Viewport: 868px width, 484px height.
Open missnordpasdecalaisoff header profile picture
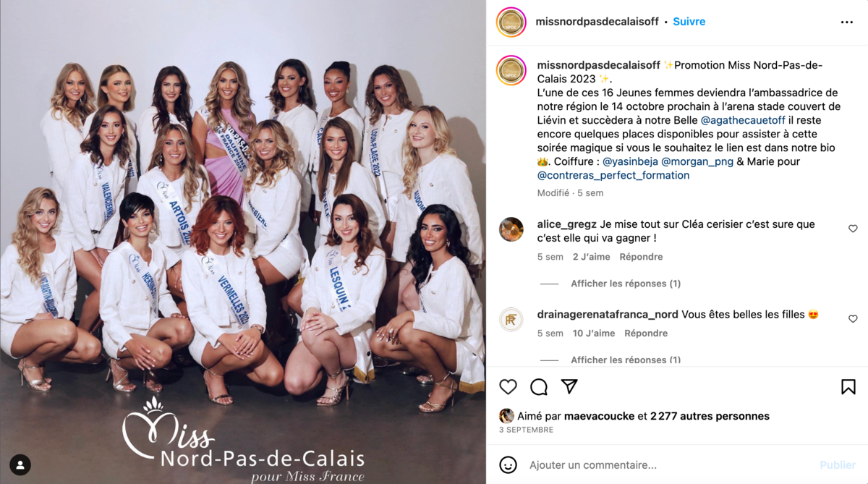pos(511,22)
